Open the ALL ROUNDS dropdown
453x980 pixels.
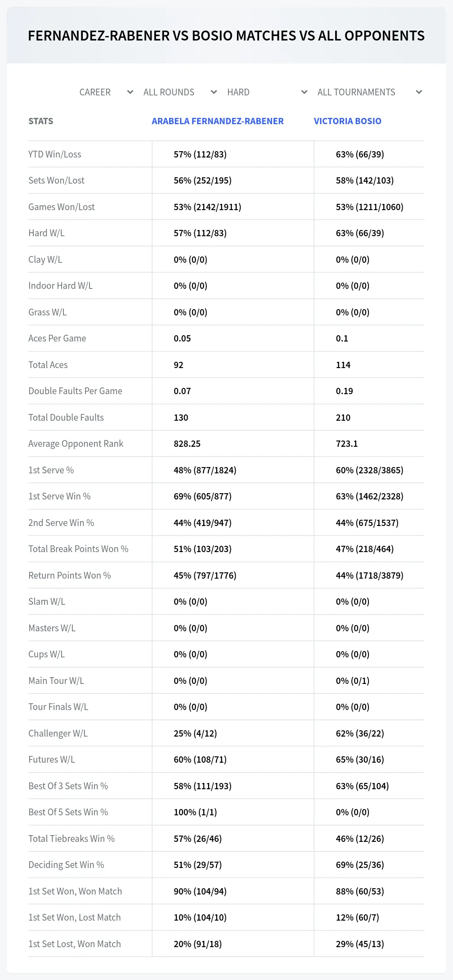click(179, 92)
